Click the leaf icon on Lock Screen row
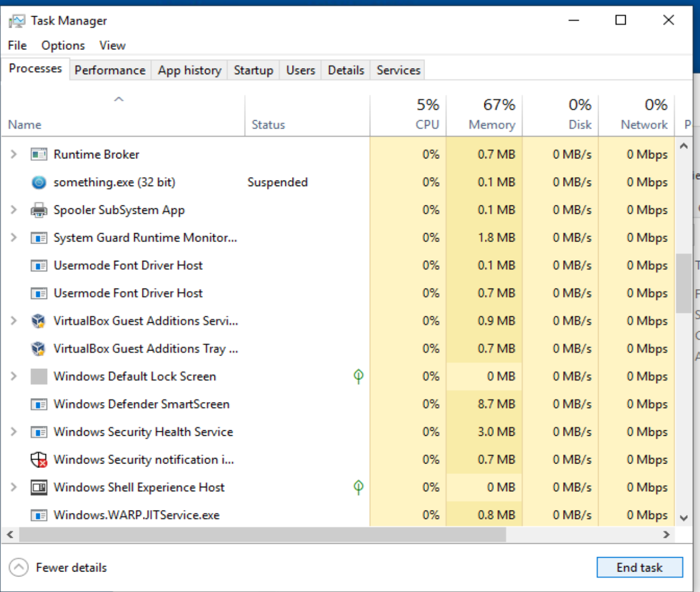This screenshot has height=592, width=700. (359, 377)
